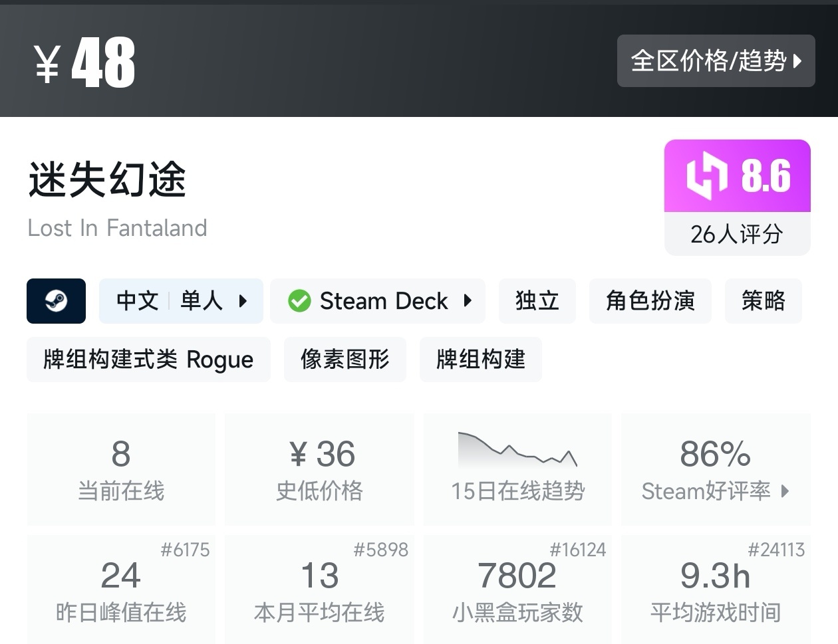The height and width of the screenshot is (644, 838).
Task: Click the Heybox logo in score badge
Action: (x=706, y=176)
